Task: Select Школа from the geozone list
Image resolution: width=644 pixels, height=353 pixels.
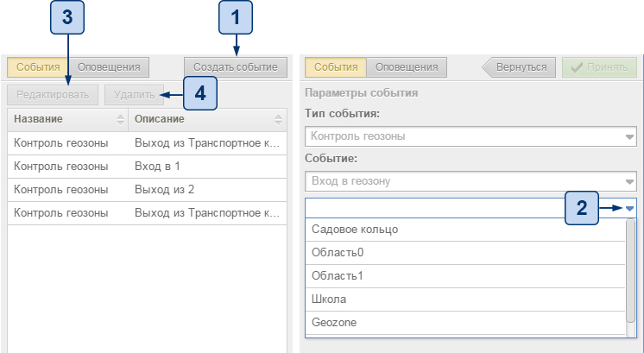Action: tap(465, 299)
